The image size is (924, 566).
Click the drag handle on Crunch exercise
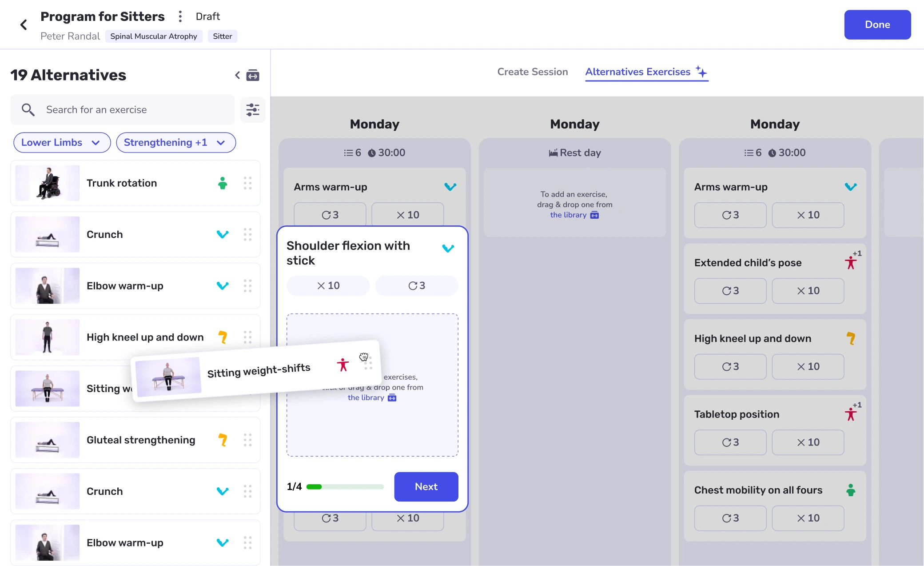[x=248, y=234]
